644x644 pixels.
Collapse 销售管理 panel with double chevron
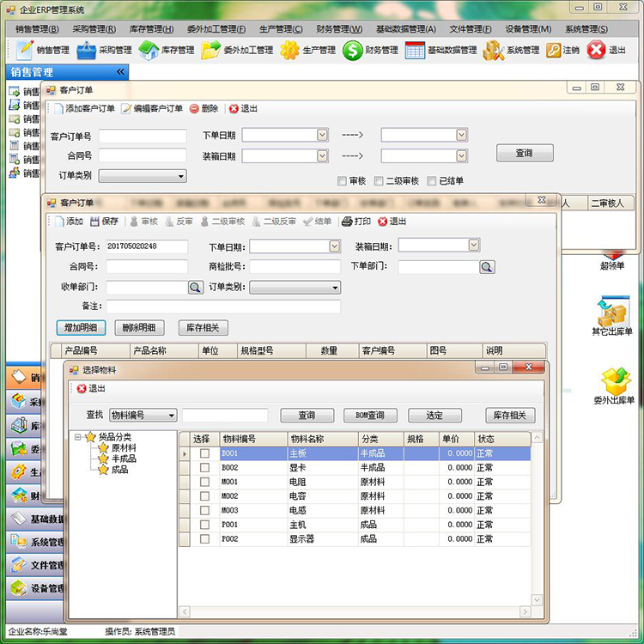click(x=120, y=72)
